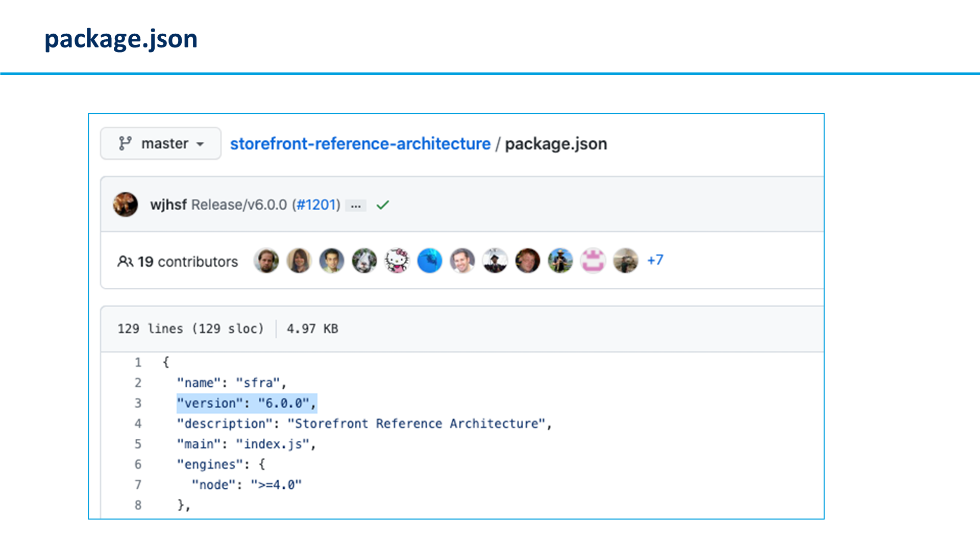The image size is (980, 551).
Task: Open the 19 contributors list
Action: tap(187, 262)
